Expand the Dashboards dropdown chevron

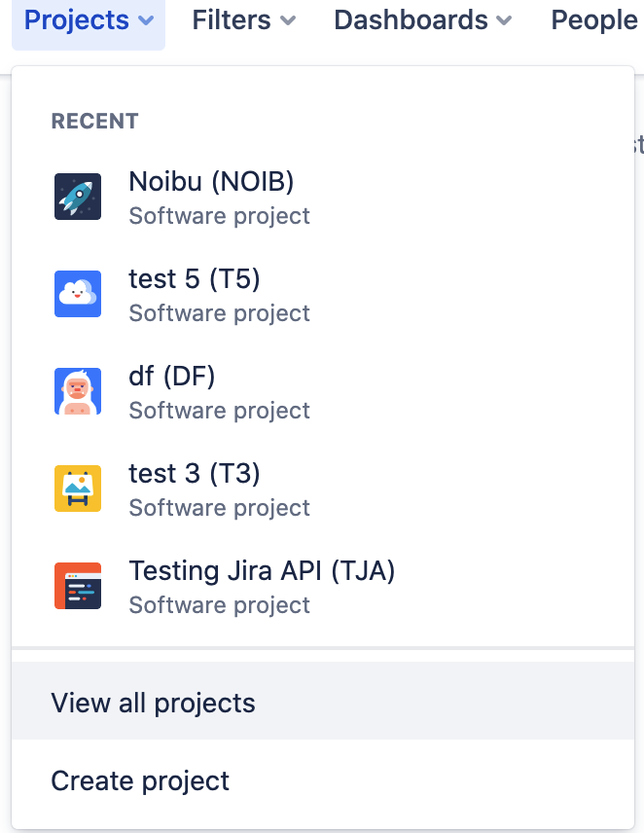click(x=504, y=21)
